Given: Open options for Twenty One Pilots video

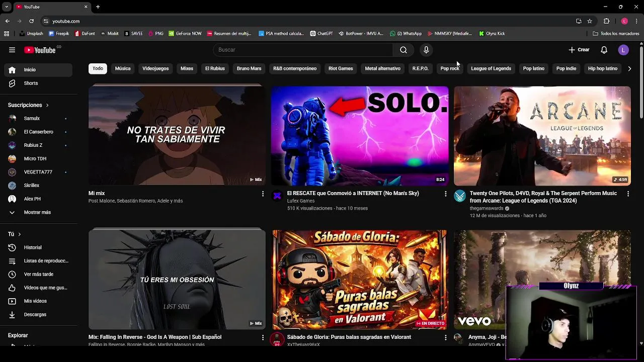Looking at the screenshot, I should [x=628, y=194].
